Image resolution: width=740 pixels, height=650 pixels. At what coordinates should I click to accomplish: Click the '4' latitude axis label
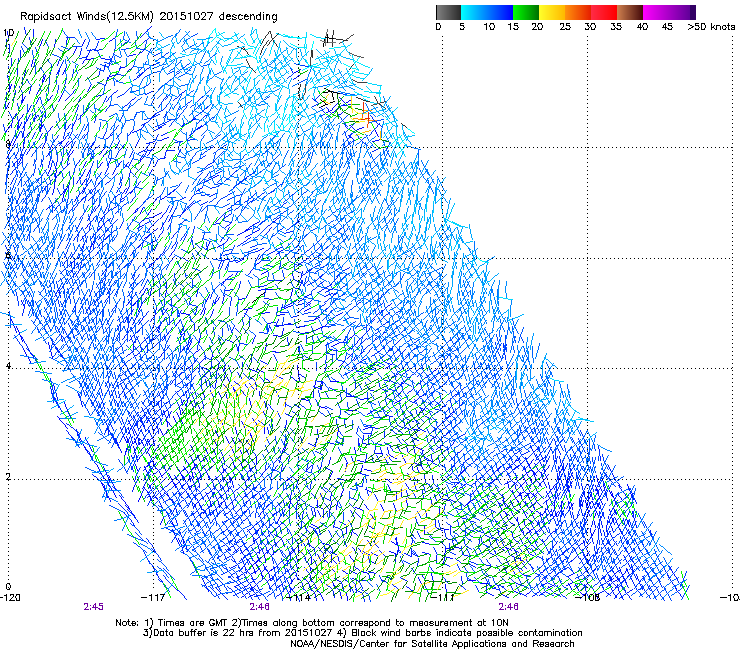click(8, 366)
